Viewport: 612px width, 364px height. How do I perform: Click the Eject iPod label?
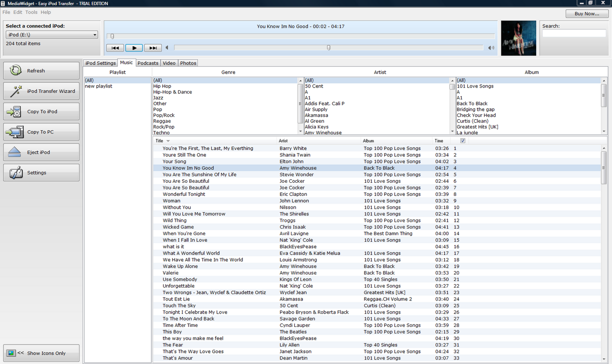coord(39,152)
